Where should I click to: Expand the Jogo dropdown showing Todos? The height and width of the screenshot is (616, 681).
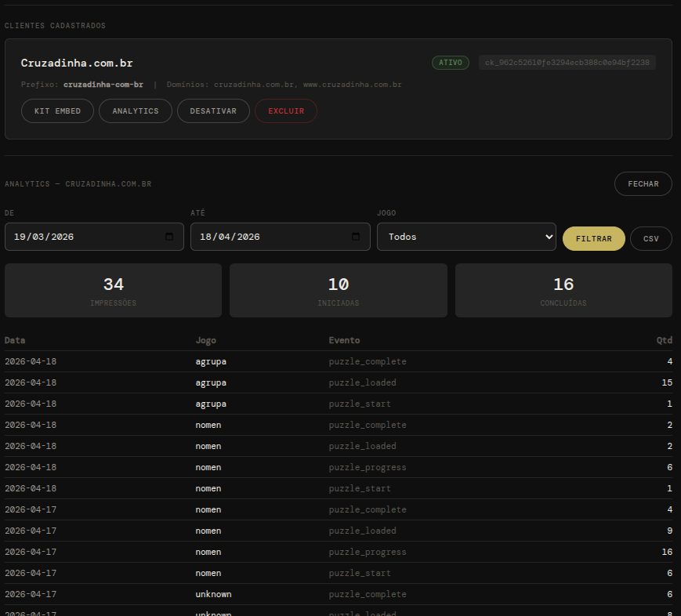coord(466,237)
